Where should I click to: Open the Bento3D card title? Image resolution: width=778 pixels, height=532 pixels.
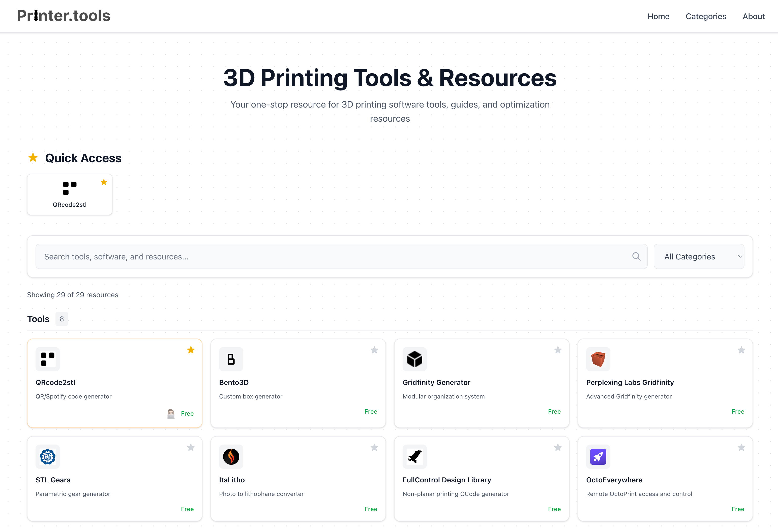(x=234, y=382)
